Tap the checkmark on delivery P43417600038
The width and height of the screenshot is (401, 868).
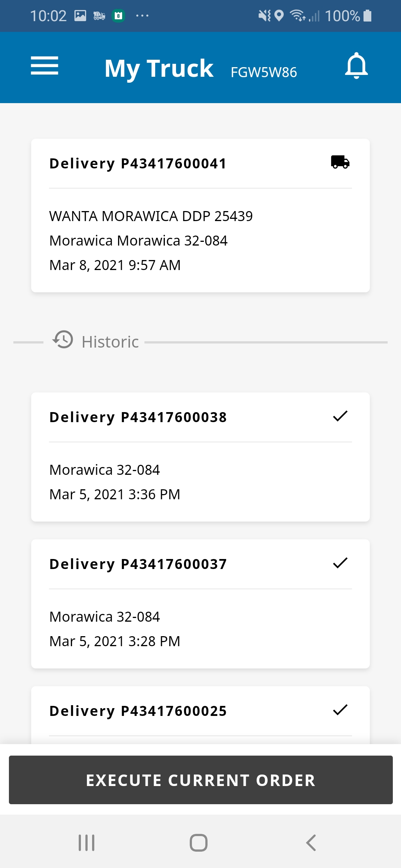click(340, 416)
